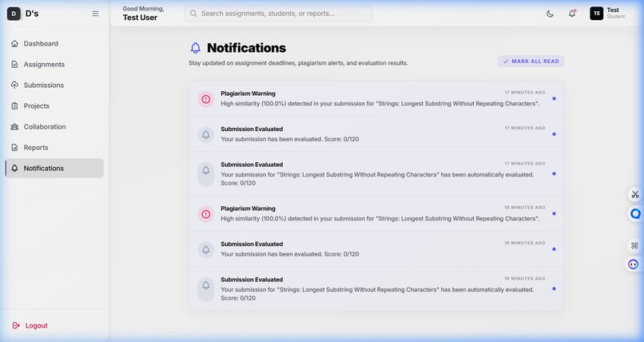Click Collaboration people icon
This screenshot has width=644, height=342.
pyautogui.click(x=15, y=127)
